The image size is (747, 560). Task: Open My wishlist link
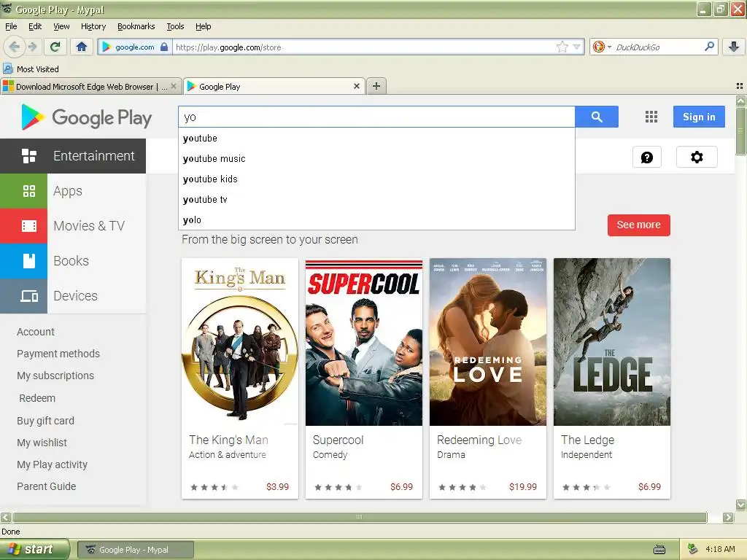[42, 443]
